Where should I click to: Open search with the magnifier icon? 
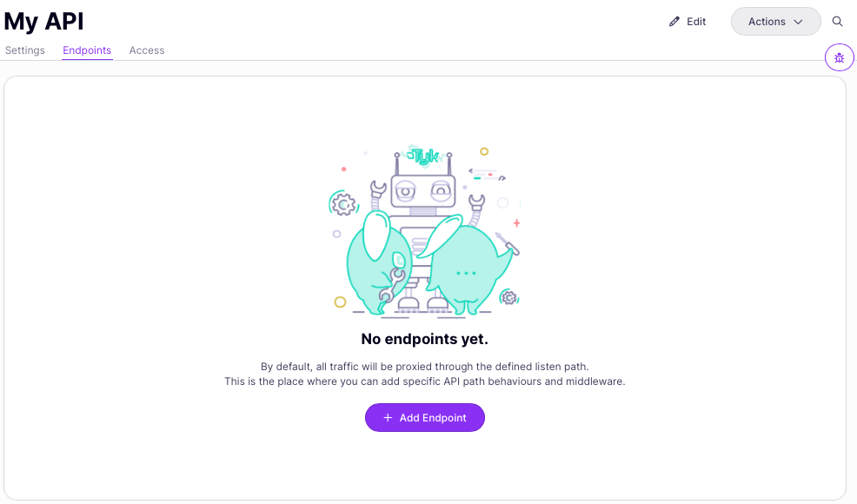837,21
